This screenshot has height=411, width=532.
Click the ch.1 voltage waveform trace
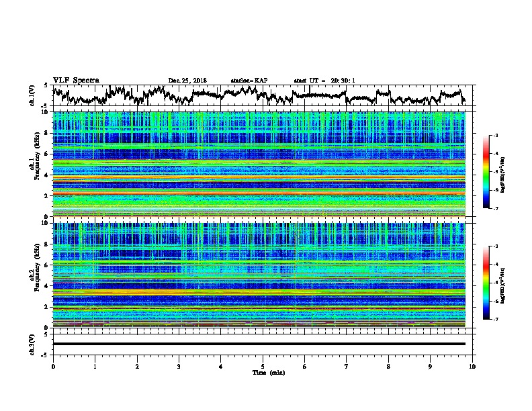tap(259, 95)
